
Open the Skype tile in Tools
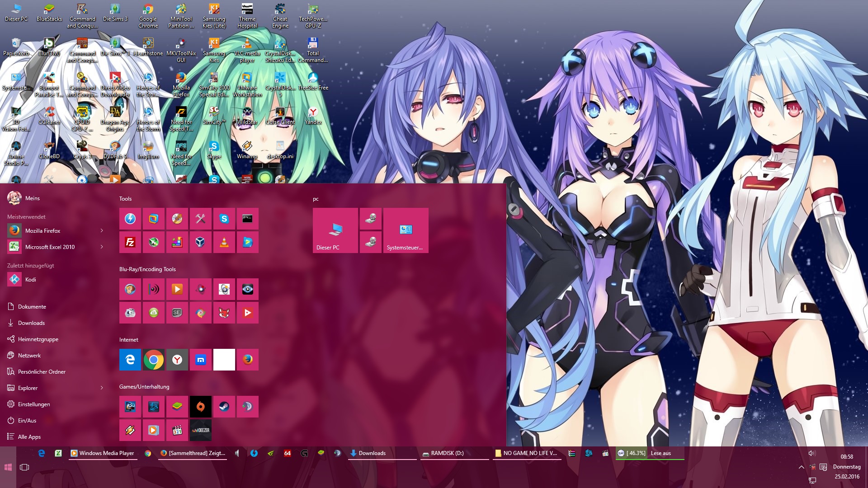(x=224, y=219)
